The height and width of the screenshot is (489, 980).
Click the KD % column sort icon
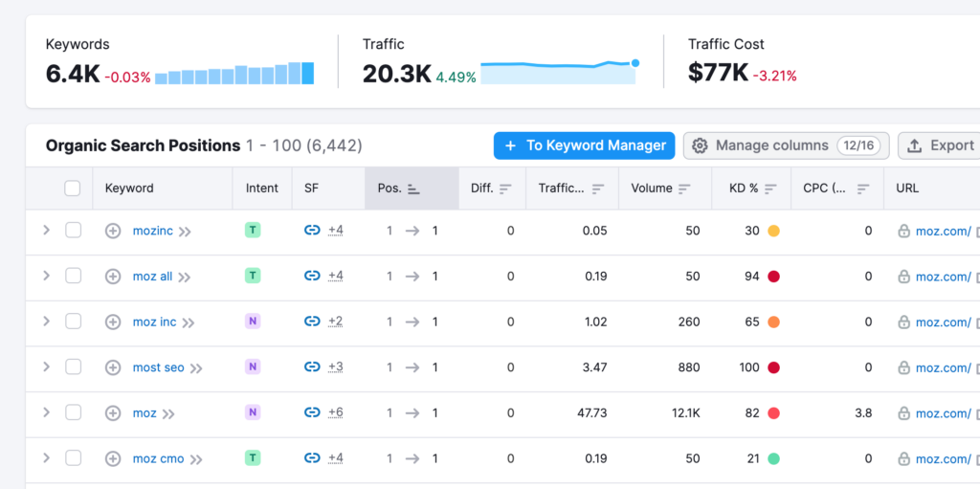(770, 189)
